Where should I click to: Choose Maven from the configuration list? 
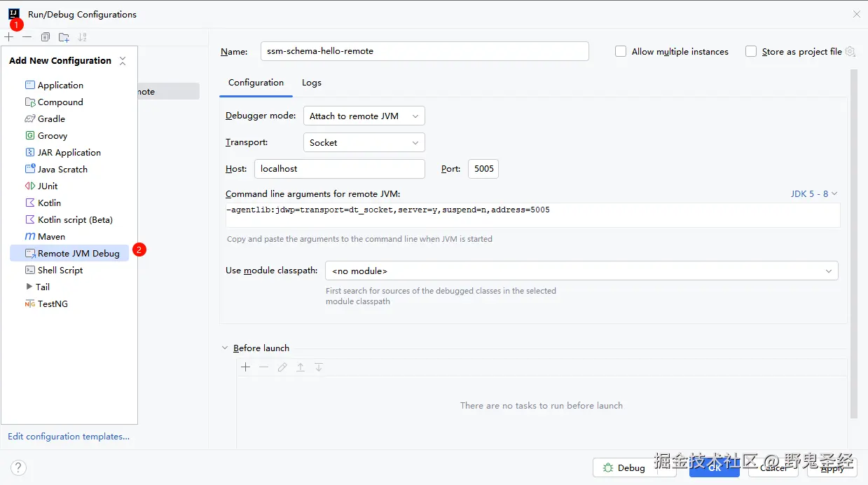point(51,237)
